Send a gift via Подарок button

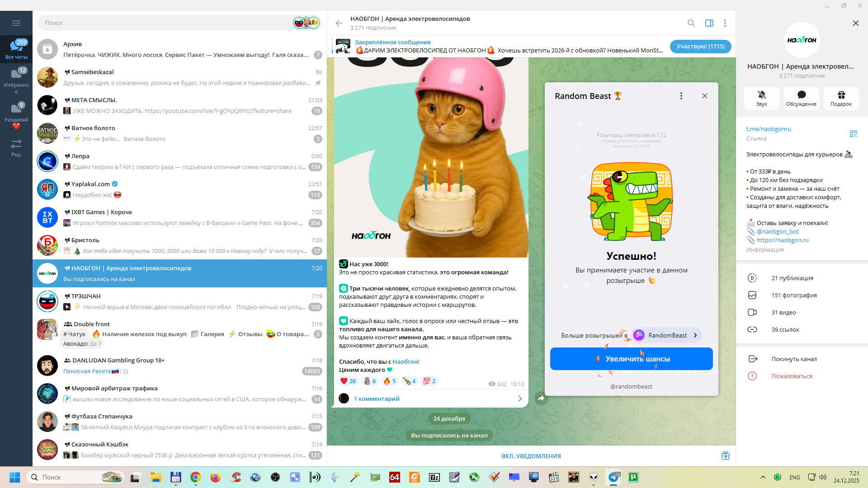(841, 98)
